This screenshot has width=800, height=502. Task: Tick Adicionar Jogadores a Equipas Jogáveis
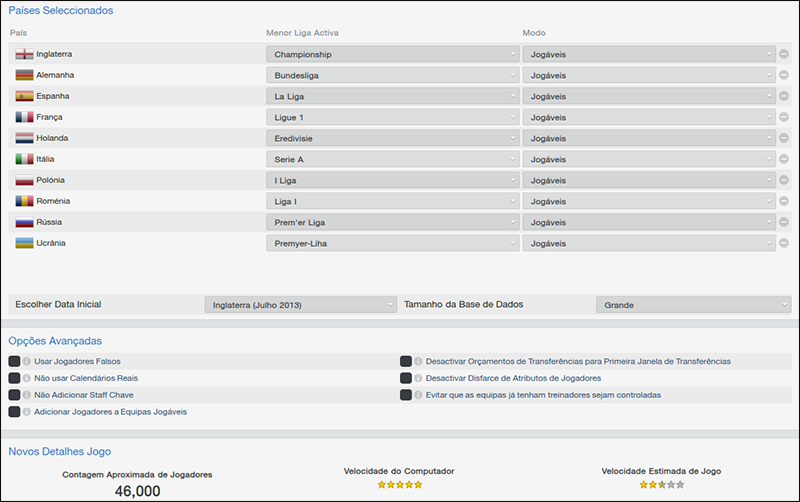pos(14,411)
